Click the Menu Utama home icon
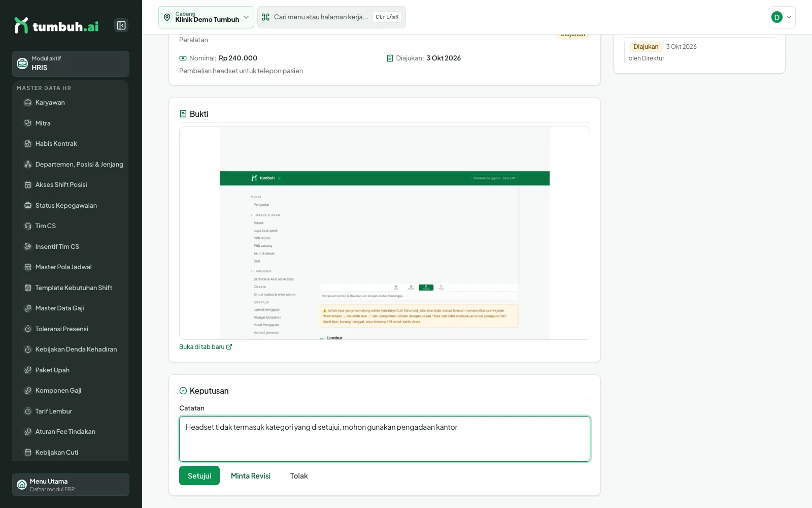 tap(22, 485)
